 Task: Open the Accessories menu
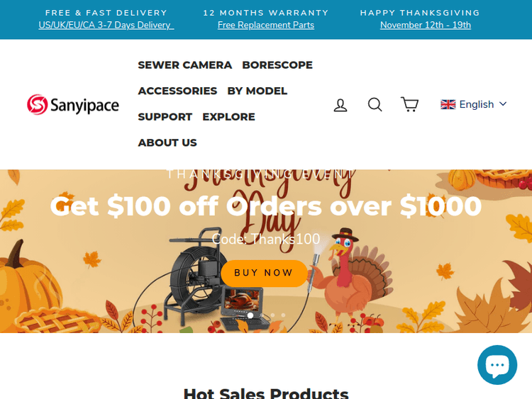point(177,91)
